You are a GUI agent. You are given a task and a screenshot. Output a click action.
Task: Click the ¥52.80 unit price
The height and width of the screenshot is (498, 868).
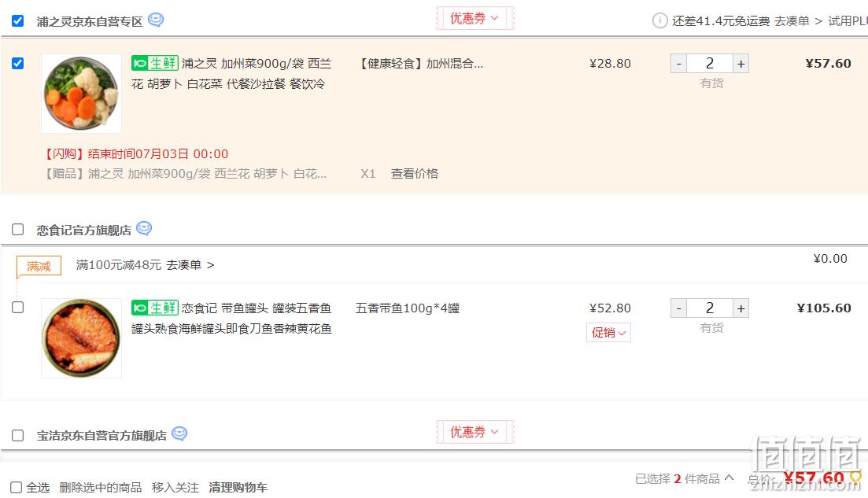click(610, 308)
